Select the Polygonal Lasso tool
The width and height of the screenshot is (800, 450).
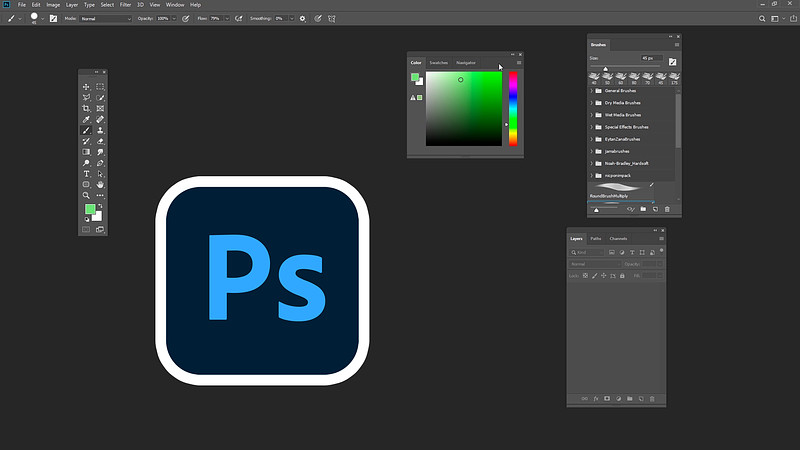pyautogui.click(x=86, y=97)
